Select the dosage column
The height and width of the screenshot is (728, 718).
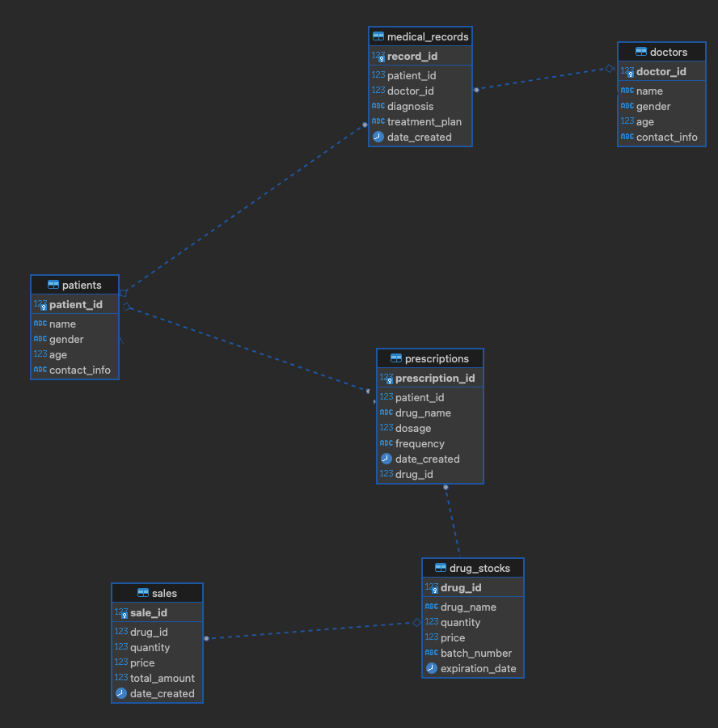pos(430,428)
